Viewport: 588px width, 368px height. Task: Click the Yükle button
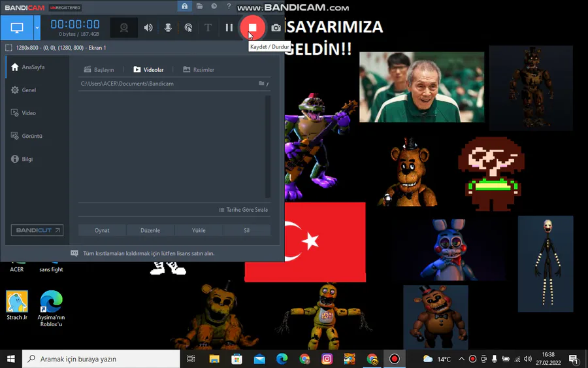(x=199, y=230)
